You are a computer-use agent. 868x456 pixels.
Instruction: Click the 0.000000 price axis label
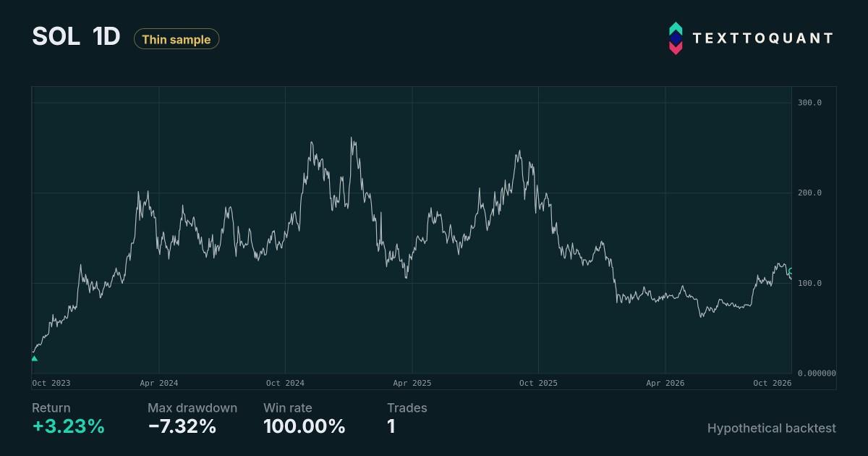pos(817,373)
